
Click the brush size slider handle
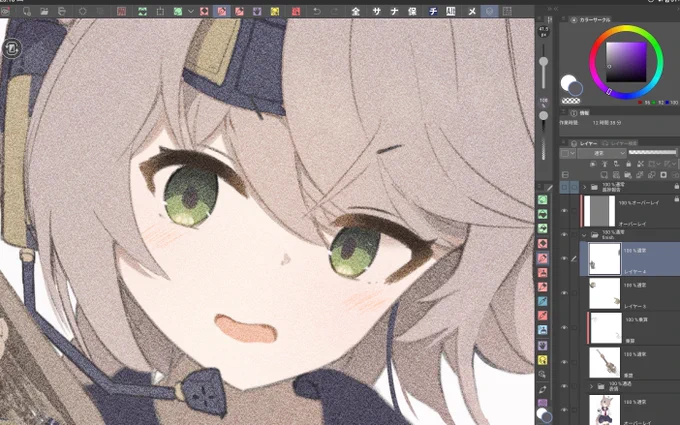pos(543,62)
